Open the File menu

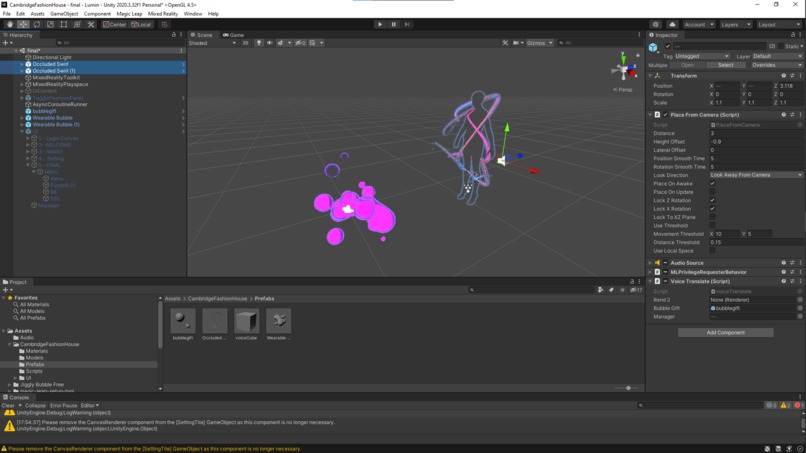(7, 13)
